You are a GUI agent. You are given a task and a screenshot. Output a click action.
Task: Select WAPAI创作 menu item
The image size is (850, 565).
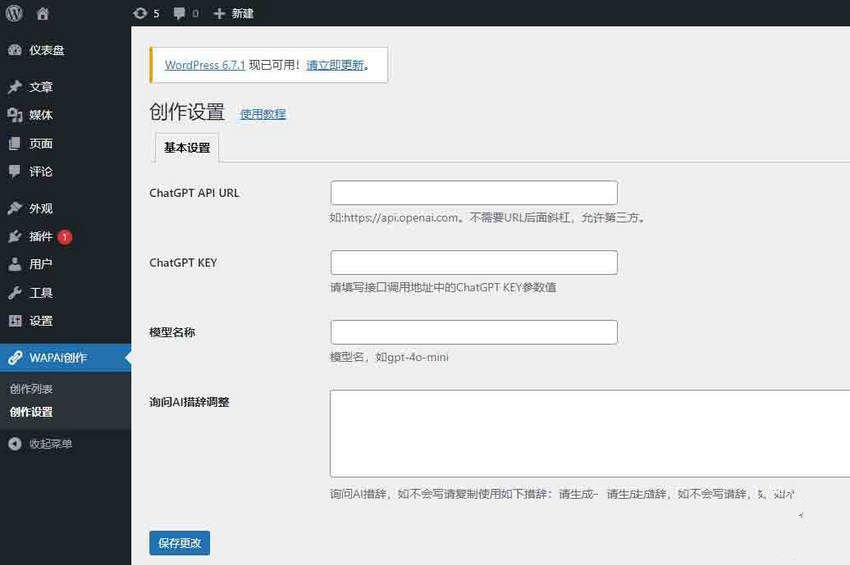click(65, 358)
